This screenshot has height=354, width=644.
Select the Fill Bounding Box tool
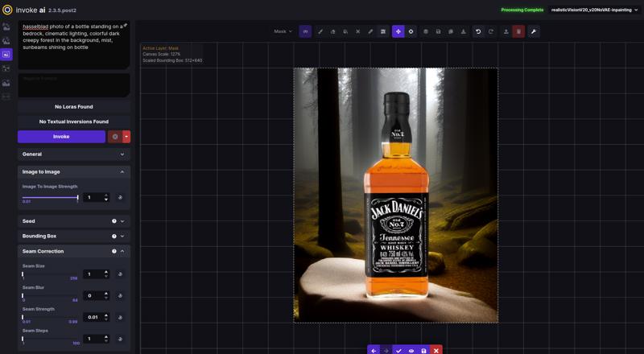[345, 31]
